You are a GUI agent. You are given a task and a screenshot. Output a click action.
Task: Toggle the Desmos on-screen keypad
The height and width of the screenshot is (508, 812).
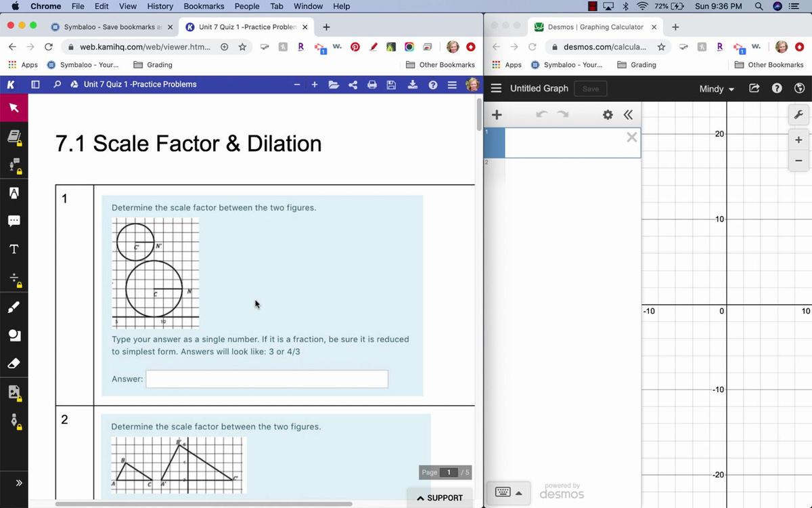pos(507,492)
